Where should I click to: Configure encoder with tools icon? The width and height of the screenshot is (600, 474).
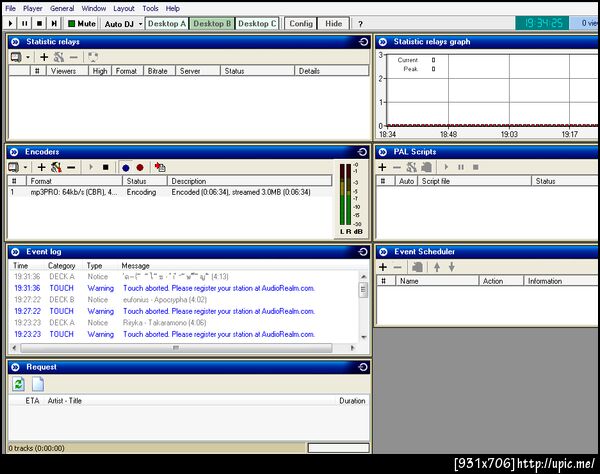[56, 168]
